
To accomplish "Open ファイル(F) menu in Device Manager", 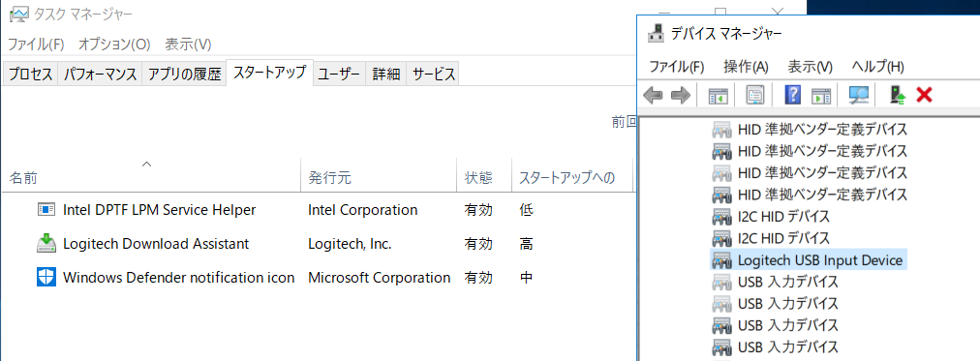I will click(677, 66).
